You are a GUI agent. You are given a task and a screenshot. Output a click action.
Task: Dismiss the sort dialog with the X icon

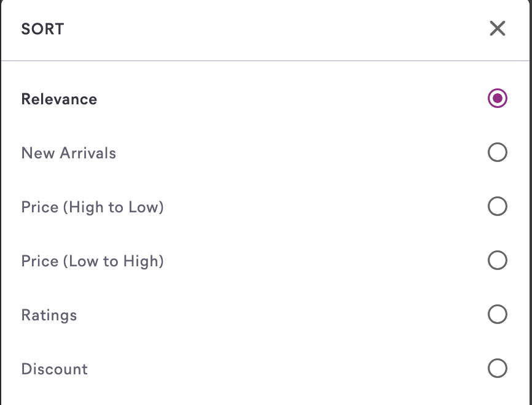pyautogui.click(x=497, y=28)
